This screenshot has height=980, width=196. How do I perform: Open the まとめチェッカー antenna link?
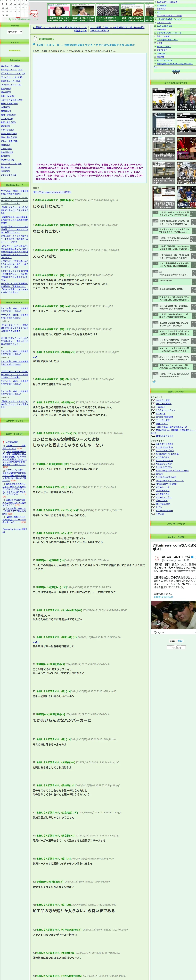[x=164, y=497]
